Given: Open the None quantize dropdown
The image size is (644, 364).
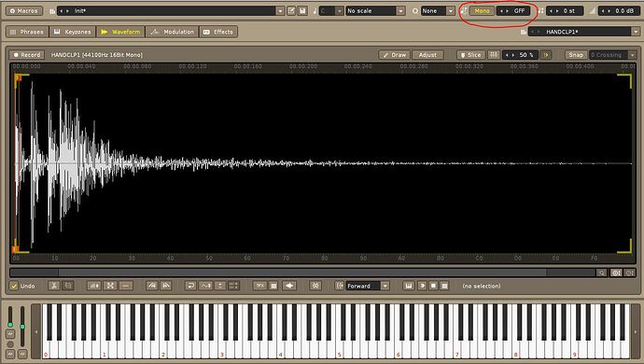Looking at the screenshot, I should click(451, 11).
